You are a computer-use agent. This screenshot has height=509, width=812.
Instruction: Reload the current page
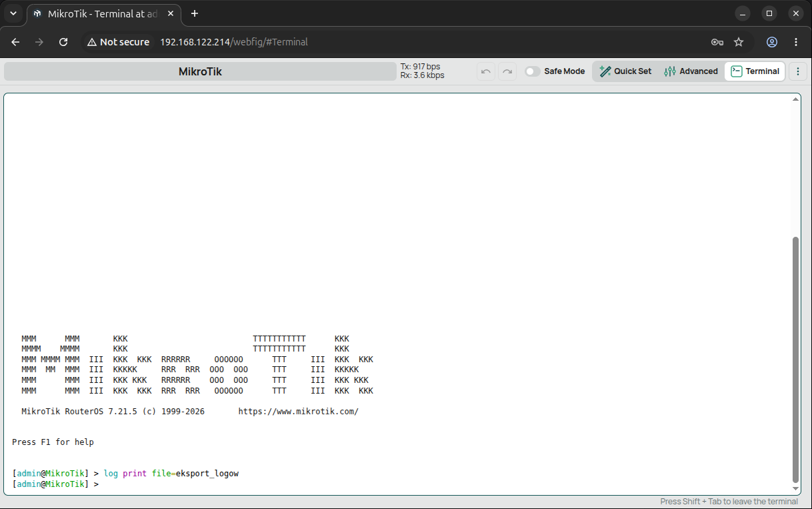pos(63,42)
